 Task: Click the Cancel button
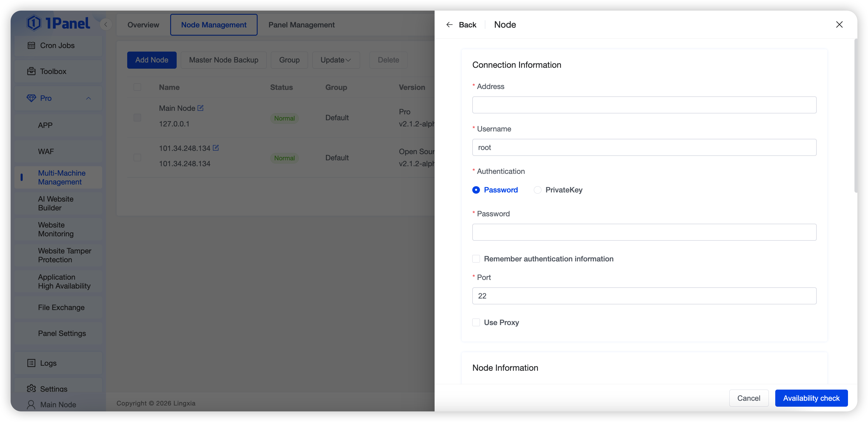coord(748,398)
